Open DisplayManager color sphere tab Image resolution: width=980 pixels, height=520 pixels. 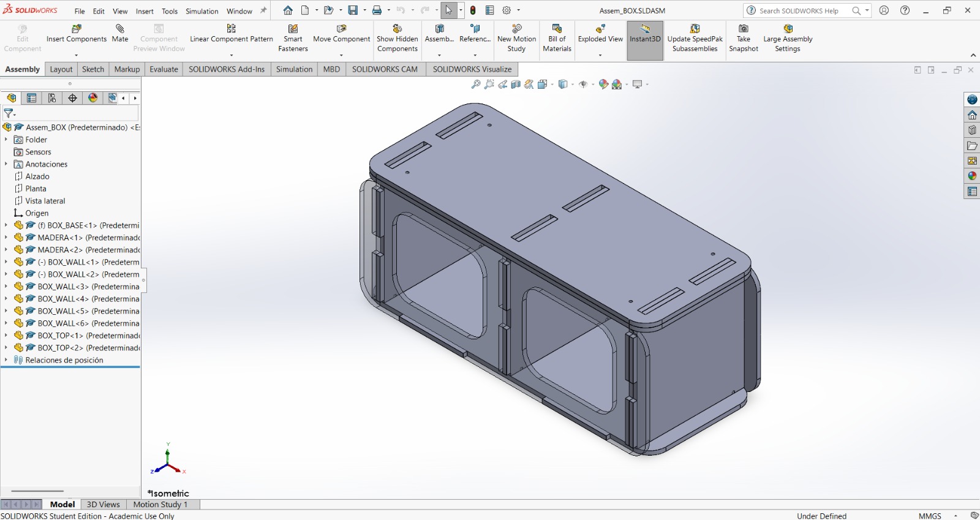pos(92,98)
